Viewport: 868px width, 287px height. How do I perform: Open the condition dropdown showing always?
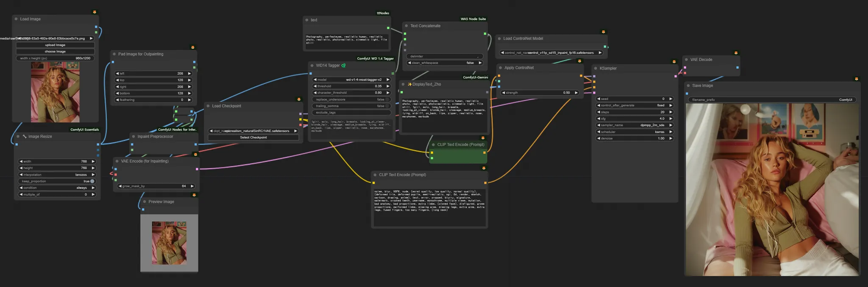tap(57, 188)
